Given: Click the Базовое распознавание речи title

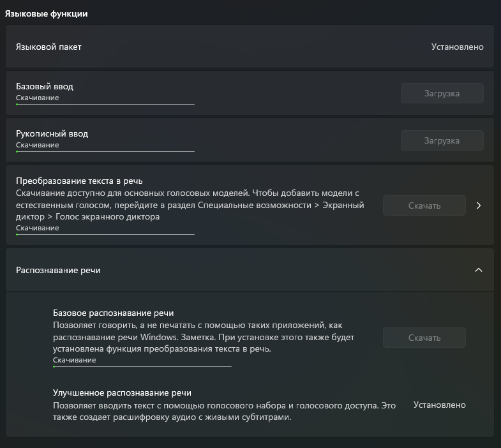Looking at the screenshot, I should click(x=114, y=313).
